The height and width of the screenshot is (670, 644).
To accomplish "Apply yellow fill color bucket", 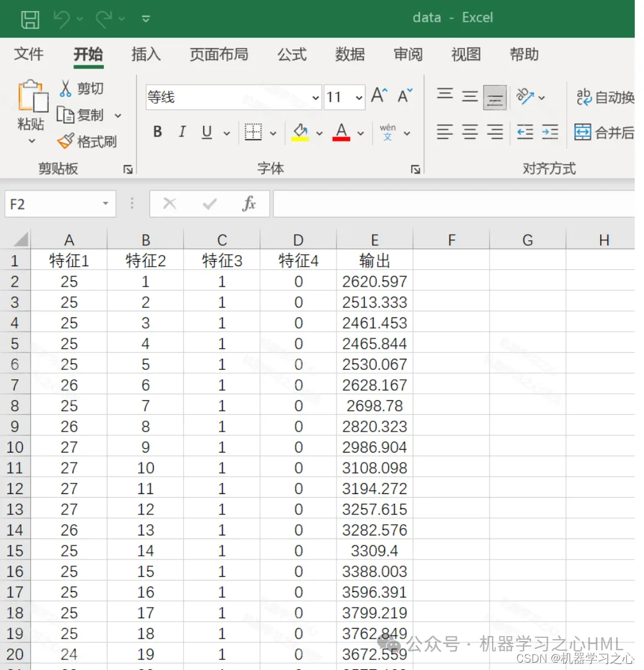I will (x=300, y=132).
